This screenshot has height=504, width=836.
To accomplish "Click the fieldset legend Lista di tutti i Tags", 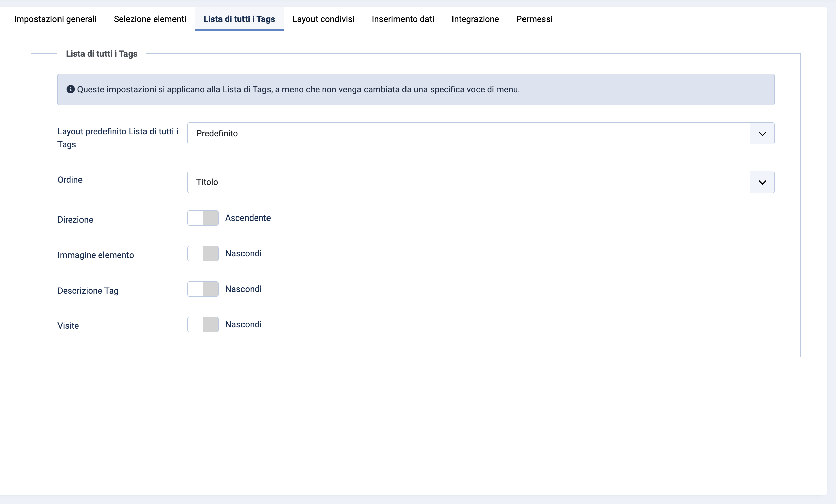I will (101, 54).
